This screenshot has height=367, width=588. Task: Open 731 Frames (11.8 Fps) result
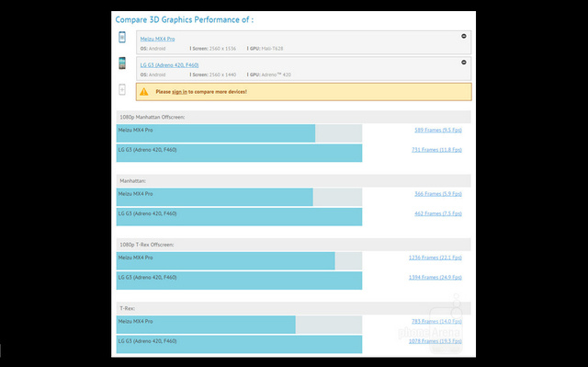pyautogui.click(x=436, y=150)
